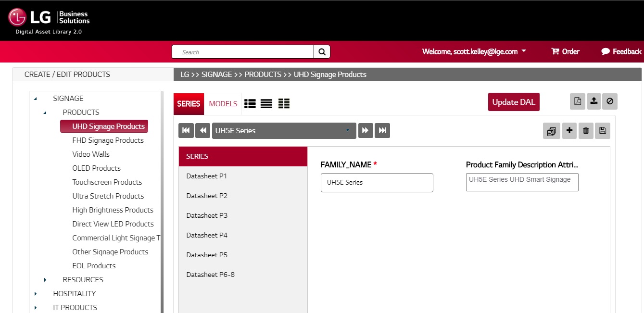Click inside the FAMILY_NAME field
Viewport: 644px width, 313px height.
tap(377, 182)
